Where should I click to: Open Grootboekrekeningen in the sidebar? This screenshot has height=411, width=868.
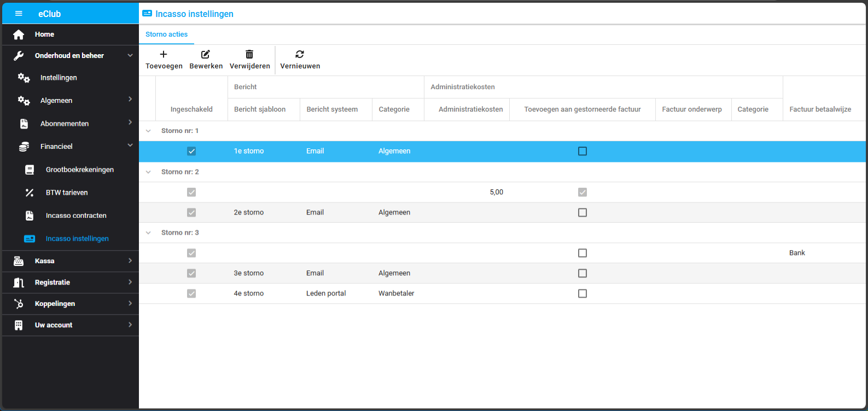pyautogui.click(x=80, y=170)
